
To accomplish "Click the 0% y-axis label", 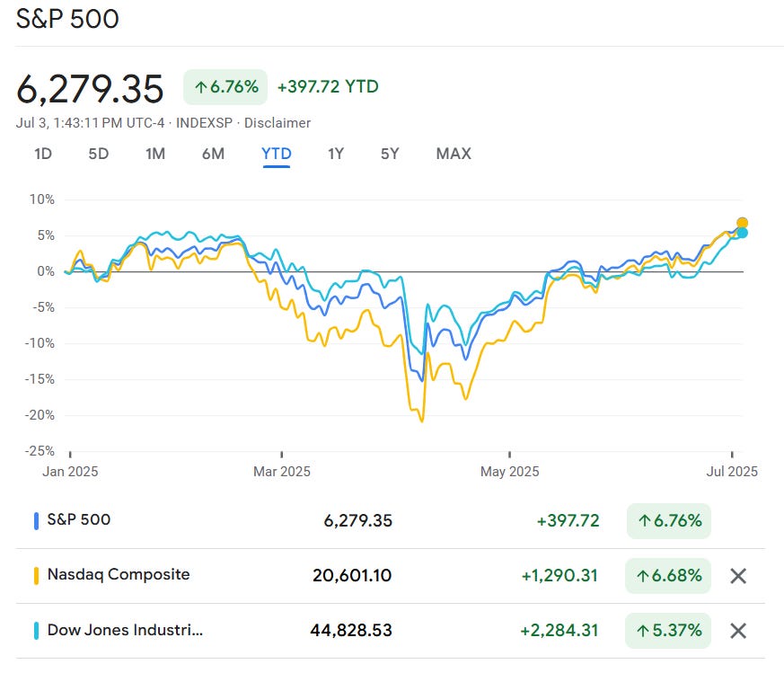I will click(46, 271).
